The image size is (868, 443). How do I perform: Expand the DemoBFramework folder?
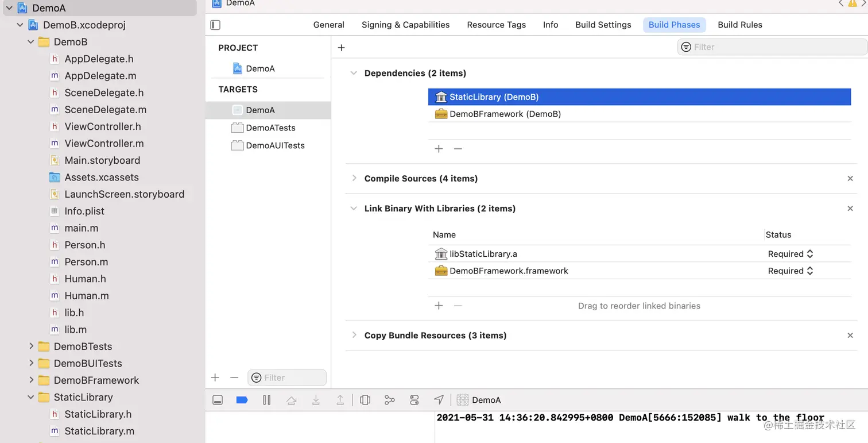tap(31, 380)
